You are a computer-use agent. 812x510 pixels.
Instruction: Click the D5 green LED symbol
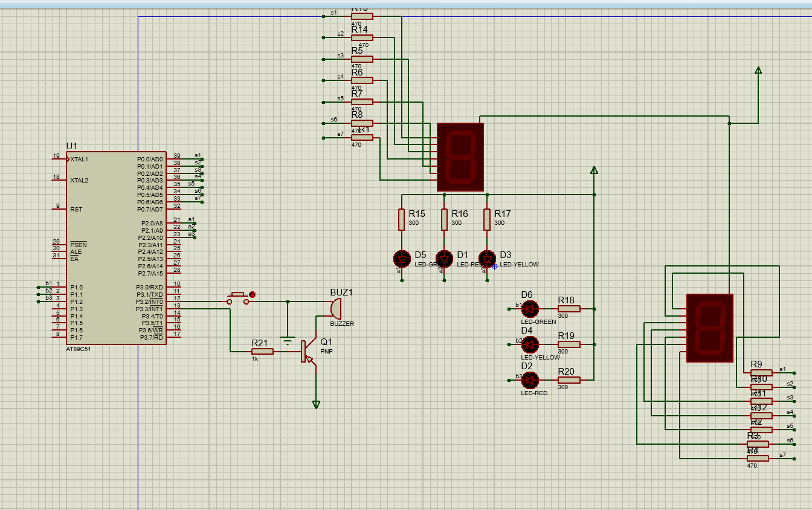click(x=402, y=259)
